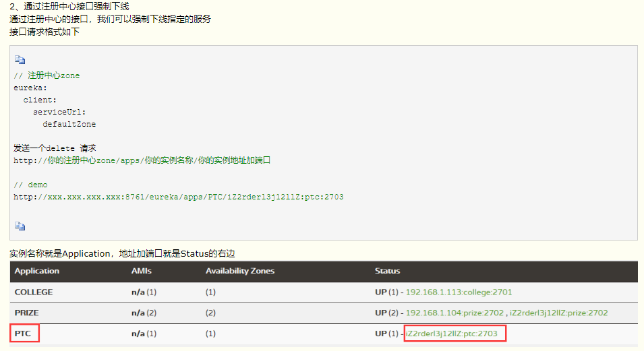Image resolution: width=644 pixels, height=351 pixels.
Task: Select the PTC application cell
Action: click(x=23, y=333)
